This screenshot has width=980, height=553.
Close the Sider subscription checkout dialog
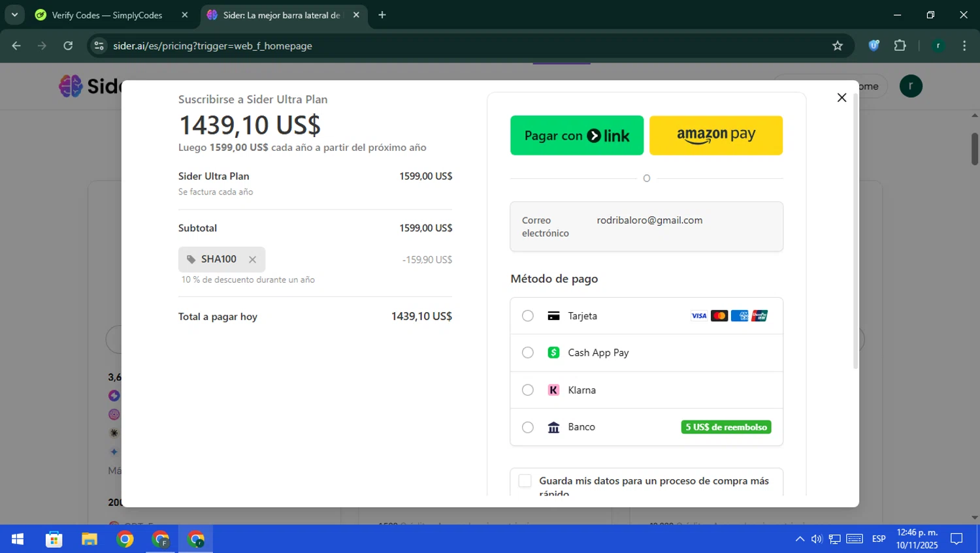pyautogui.click(x=841, y=97)
